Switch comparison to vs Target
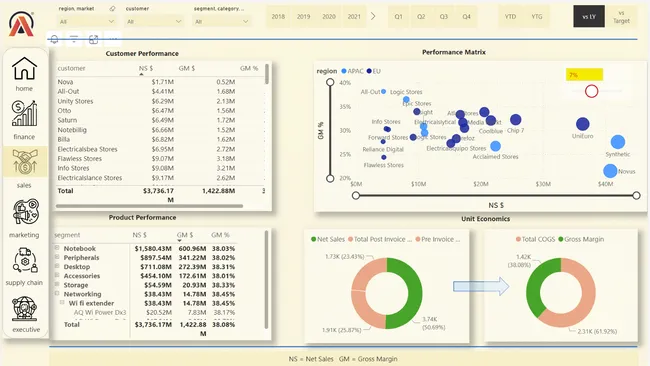This screenshot has height=366, width=650. click(621, 17)
